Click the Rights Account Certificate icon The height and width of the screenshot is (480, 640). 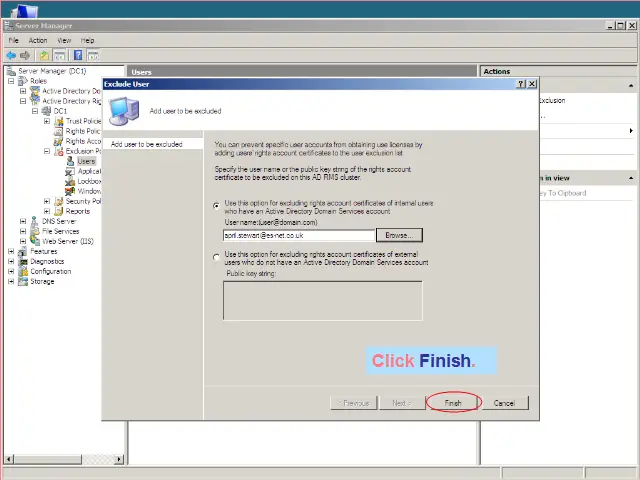coord(59,141)
